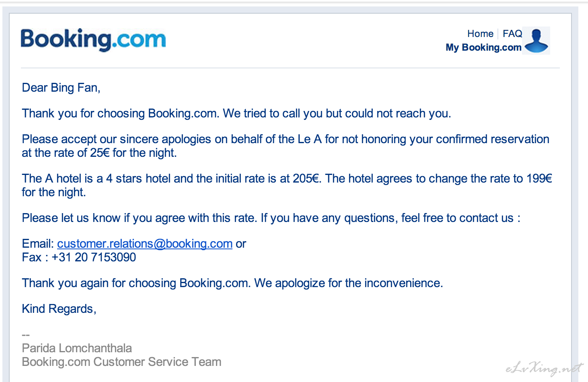Click "Booking.com Customer Service Team" signature line
588x382 pixels.
[x=121, y=362]
